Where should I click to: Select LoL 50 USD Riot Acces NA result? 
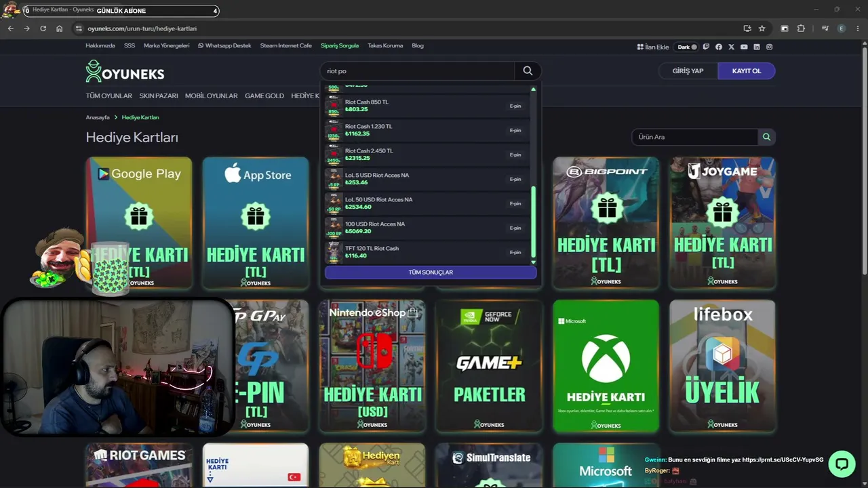point(427,203)
